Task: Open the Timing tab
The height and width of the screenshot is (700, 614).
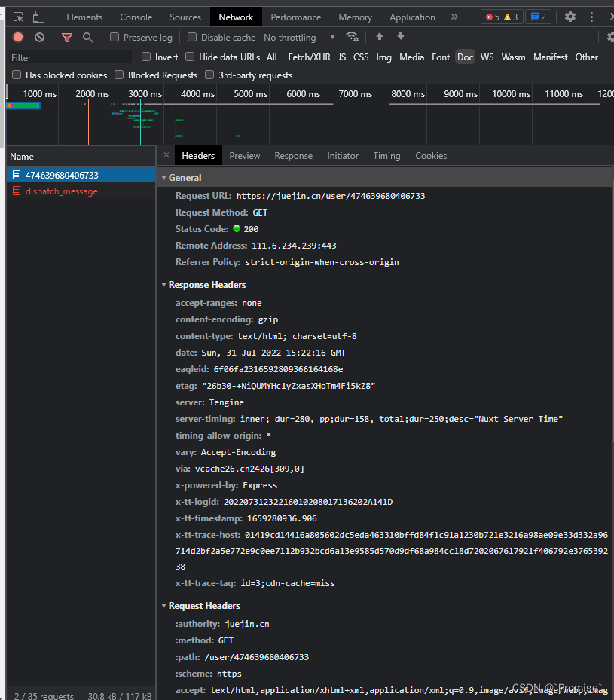Action: tap(387, 156)
